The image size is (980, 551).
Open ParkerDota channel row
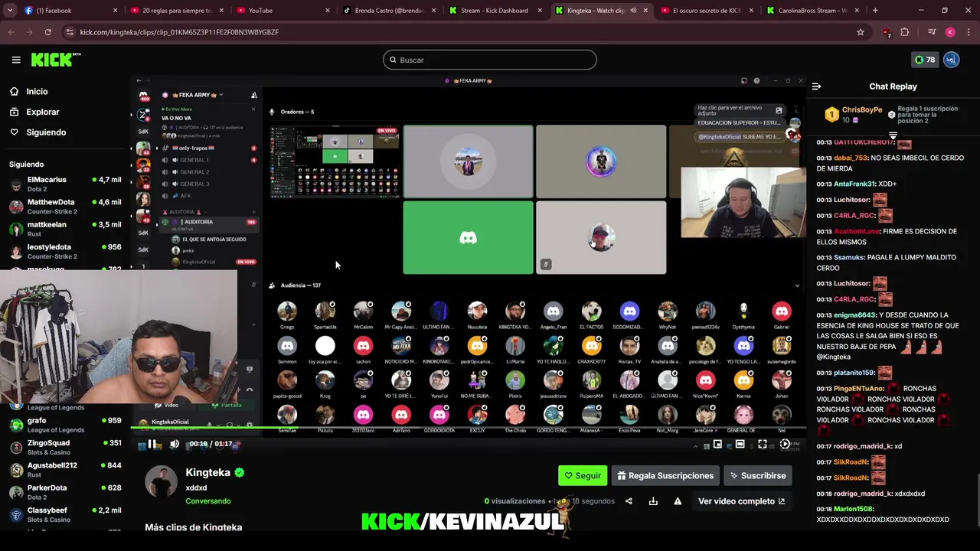point(65,492)
